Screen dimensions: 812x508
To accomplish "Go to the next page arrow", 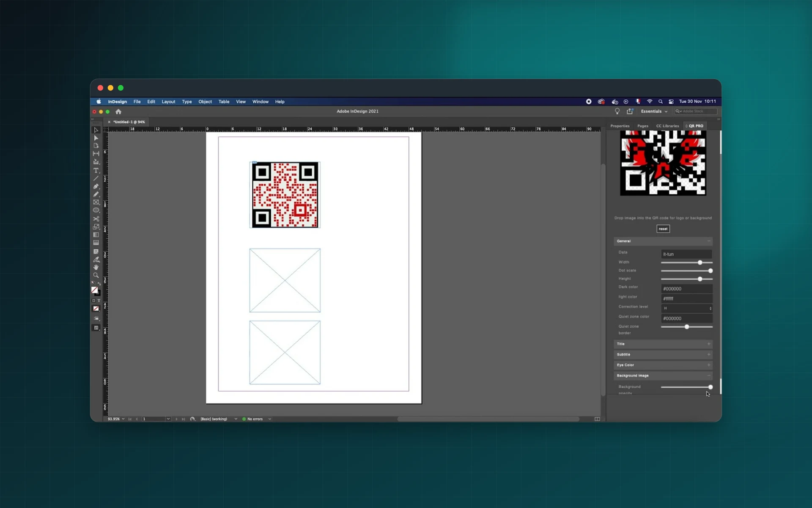I will 176,419.
